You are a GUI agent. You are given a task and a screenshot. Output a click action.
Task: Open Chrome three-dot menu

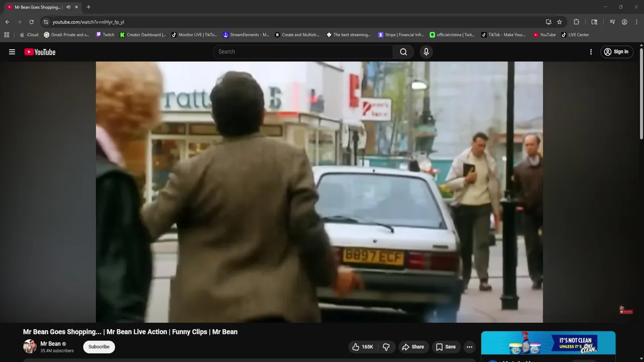[x=636, y=22]
